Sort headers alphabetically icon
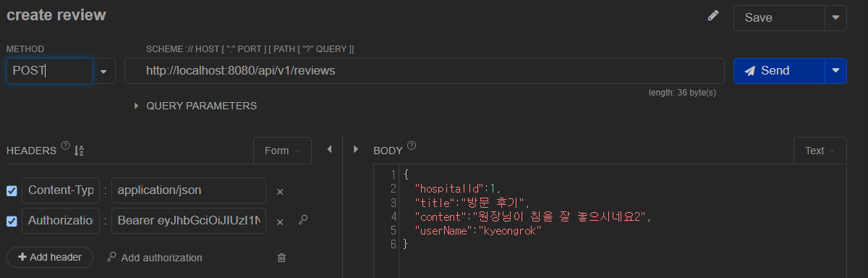868x278 pixels. (x=79, y=150)
